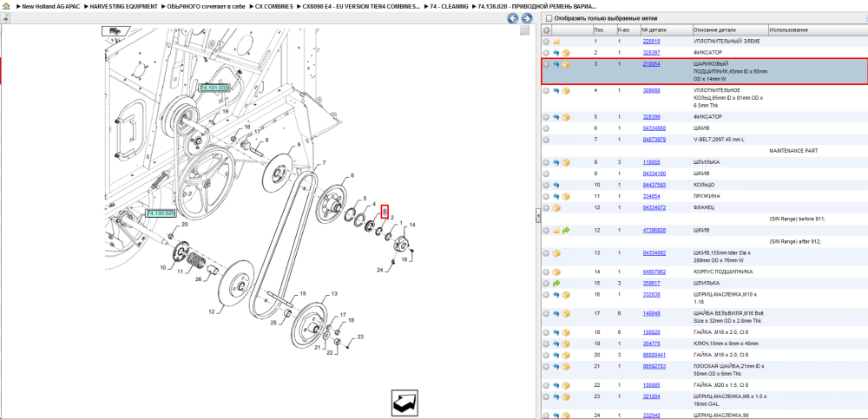Add V-BELT 84073979 with plus button
Image resolution: width=868 pixels, height=419 pixels.
(x=546, y=140)
